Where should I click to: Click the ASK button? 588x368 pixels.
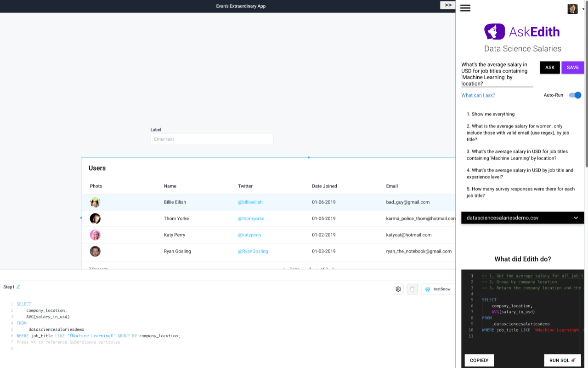click(550, 68)
